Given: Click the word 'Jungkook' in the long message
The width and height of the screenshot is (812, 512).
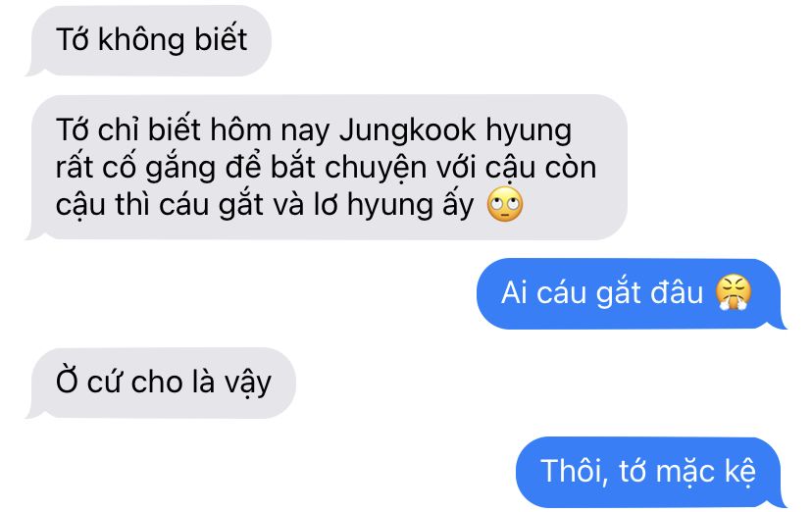Looking at the screenshot, I should 408,129.
